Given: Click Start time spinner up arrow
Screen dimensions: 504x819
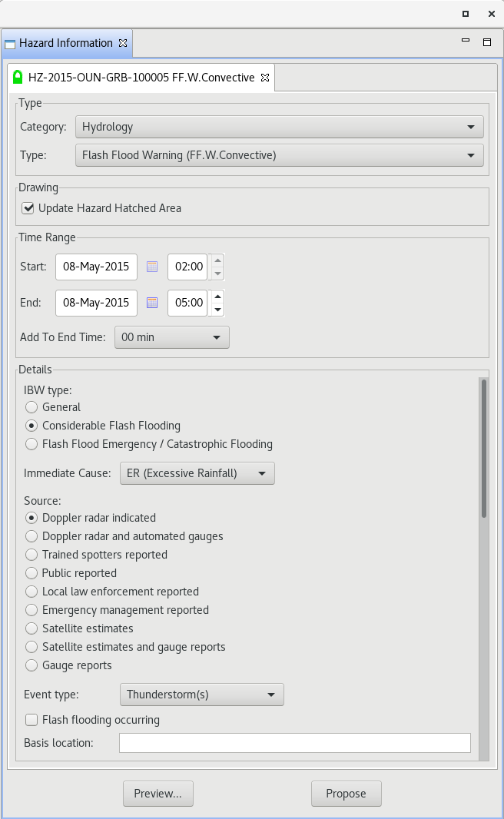Looking at the screenshot, I should coord(217,260).
